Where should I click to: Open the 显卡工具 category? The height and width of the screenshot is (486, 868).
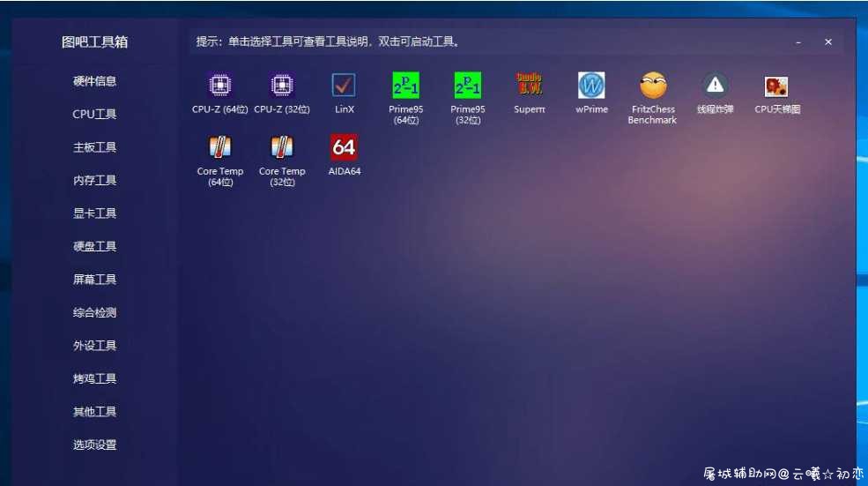click(94, 213)
